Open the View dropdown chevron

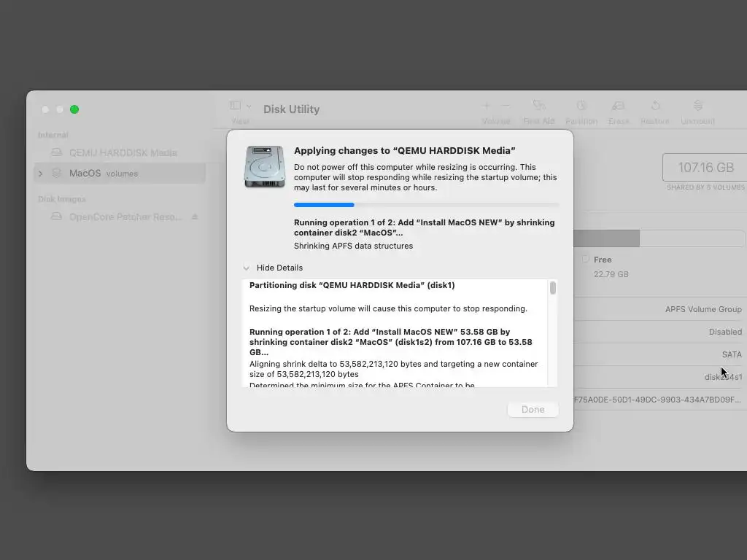tap(248, 106)
